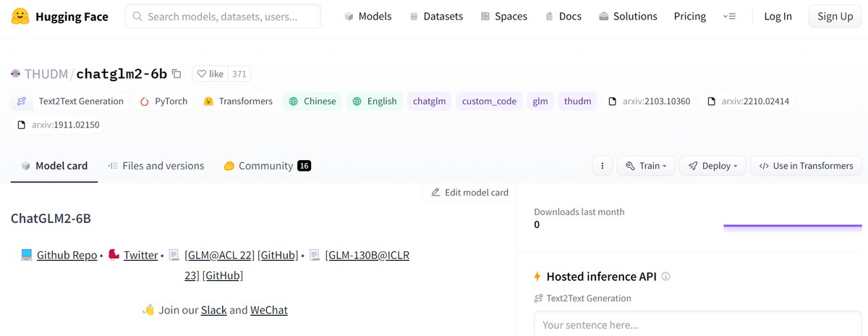868x336 pixels.
Task: Click the Sign Up button
Action: point(835,16)
